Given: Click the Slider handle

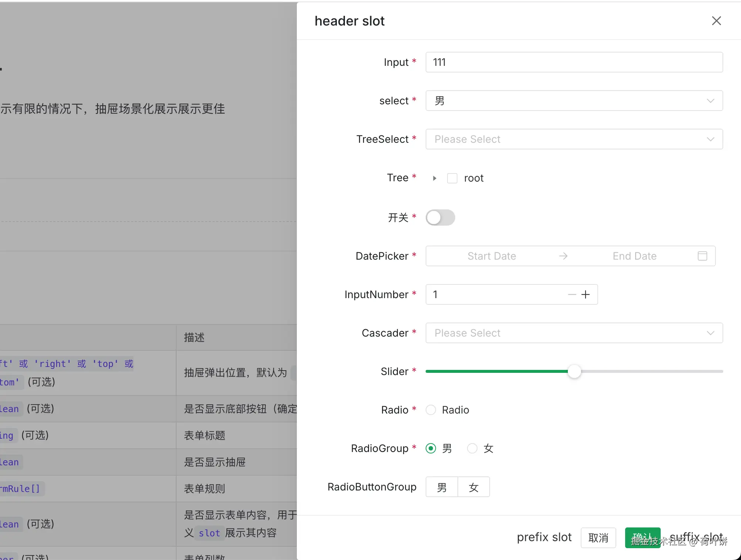Looking at the screenshot, I should (574, 371).
